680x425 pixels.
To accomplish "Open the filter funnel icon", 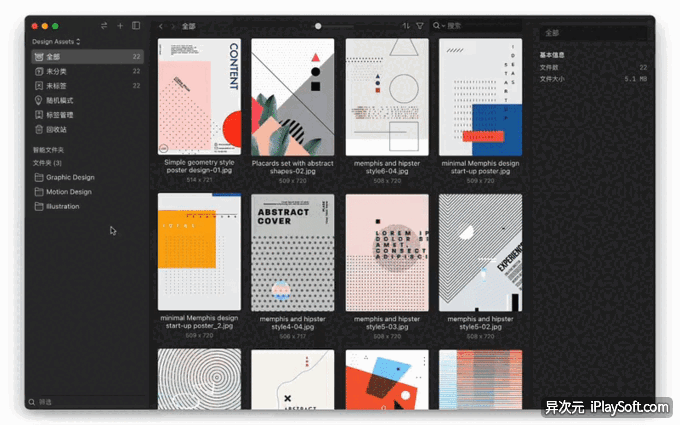I will [420, 26].
